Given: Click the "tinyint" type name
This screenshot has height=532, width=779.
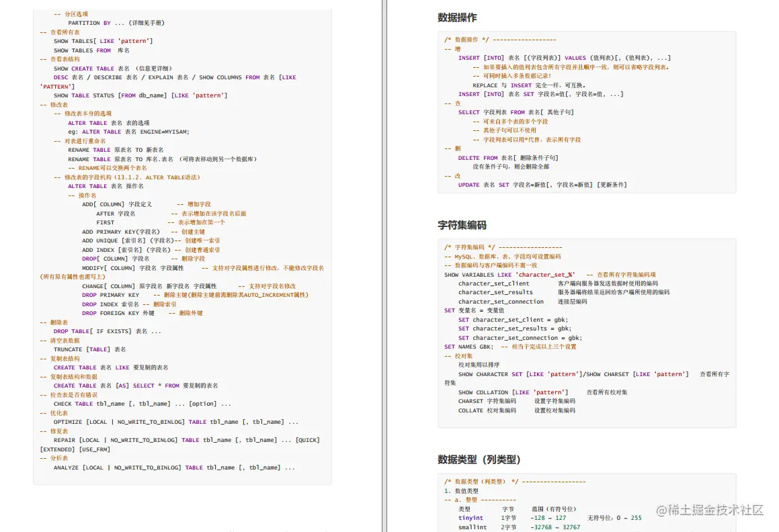Looking at the screenshot, I should [x=470, y=518].
